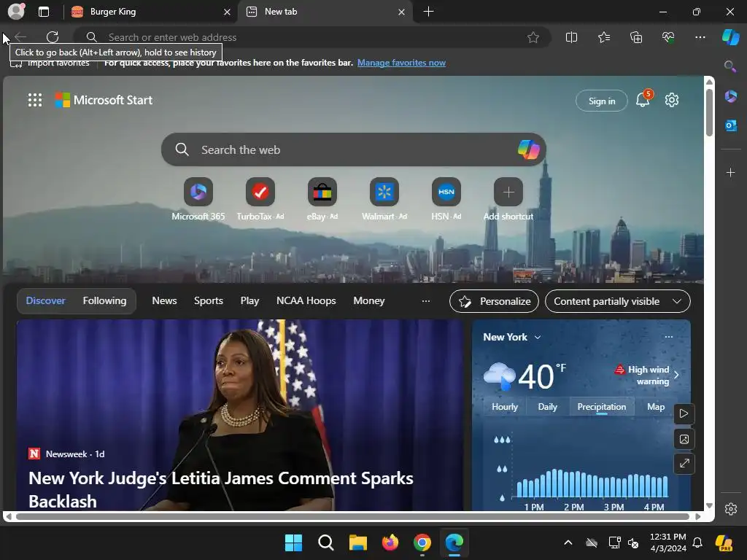Select the Precipitation weather tab

click(x=602, y=407)
